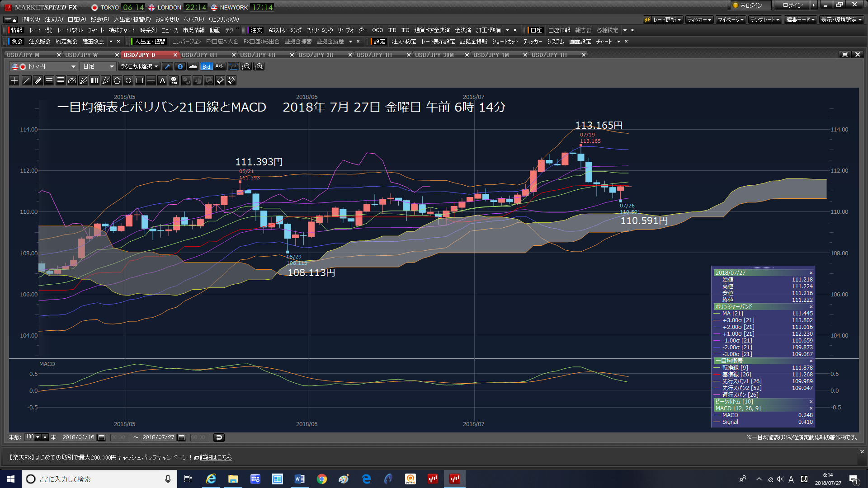Open the 詳細はこちら campaign link

click(x=216, y=457)
